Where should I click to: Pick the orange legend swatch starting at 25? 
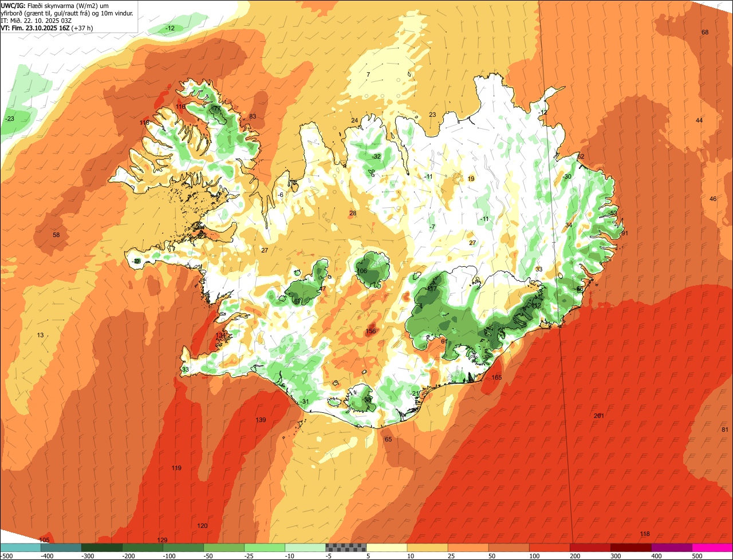(x=468, y=547)
